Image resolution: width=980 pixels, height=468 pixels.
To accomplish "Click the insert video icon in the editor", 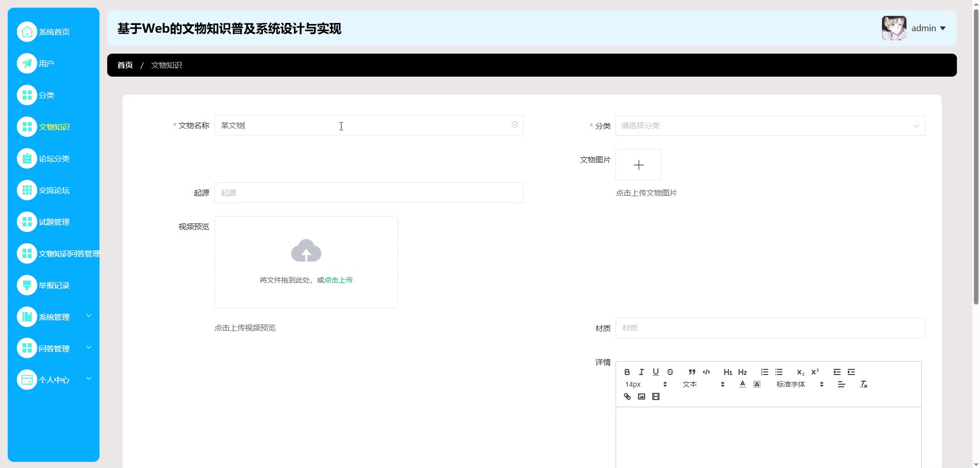I will click(x=656, y=396).
